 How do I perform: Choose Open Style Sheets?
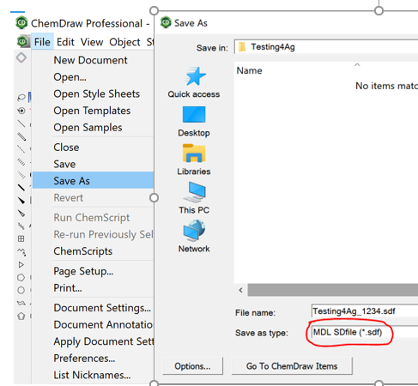tap(93, 94)
